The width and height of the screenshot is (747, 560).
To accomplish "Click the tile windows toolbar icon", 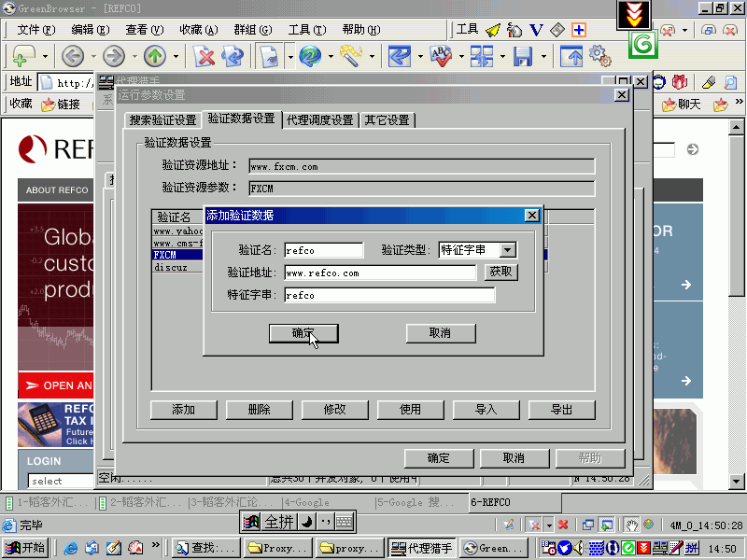I will pos(482,56).
